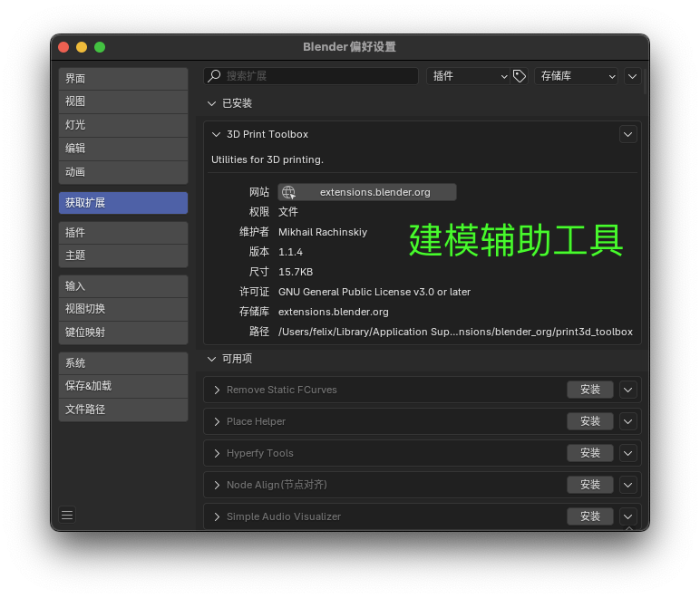
Task: Click the maintainer name Mikhail Rachinskiy
Action: (x=323, y=232)
